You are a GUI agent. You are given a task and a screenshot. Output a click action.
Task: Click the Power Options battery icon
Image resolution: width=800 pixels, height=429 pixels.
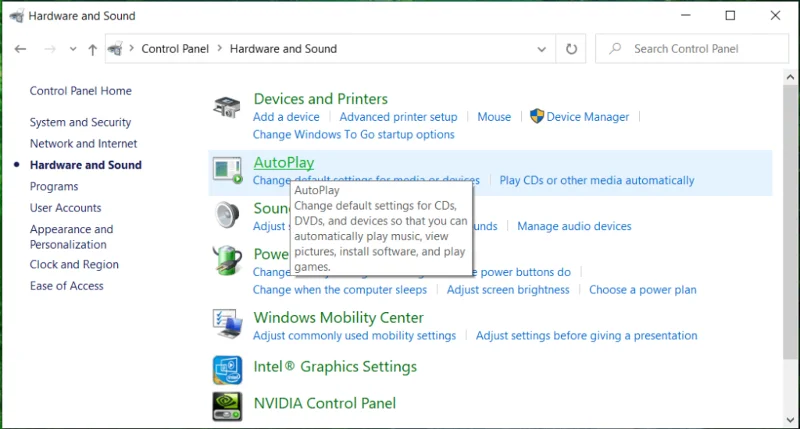pos(227,260)
